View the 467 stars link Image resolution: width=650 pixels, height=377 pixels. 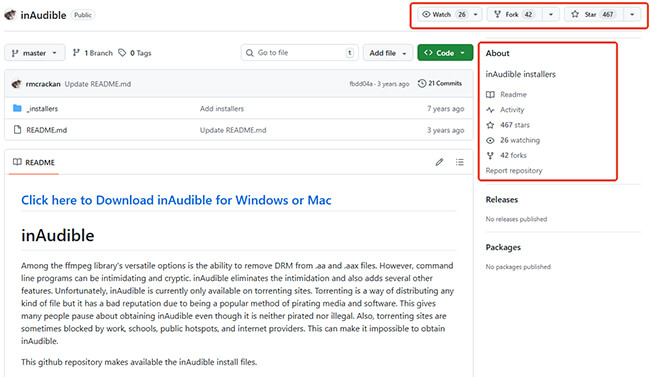coord(515,125)
